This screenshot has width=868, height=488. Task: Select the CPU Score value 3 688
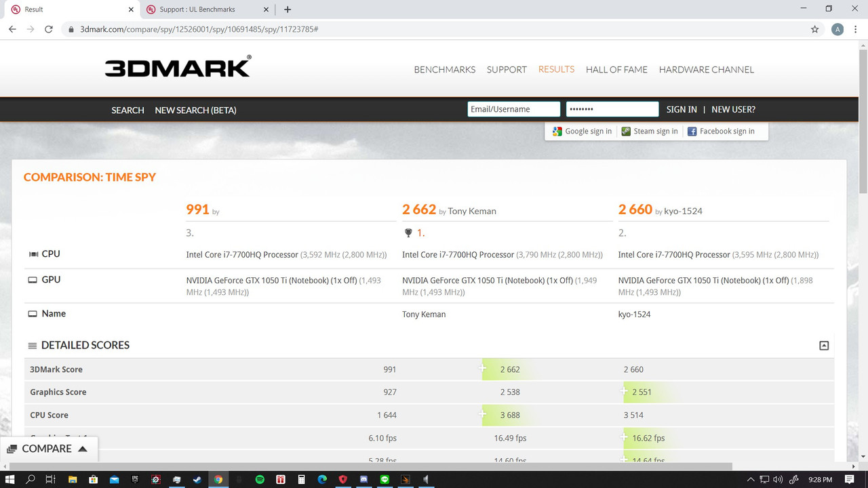[x=510, y=415]
